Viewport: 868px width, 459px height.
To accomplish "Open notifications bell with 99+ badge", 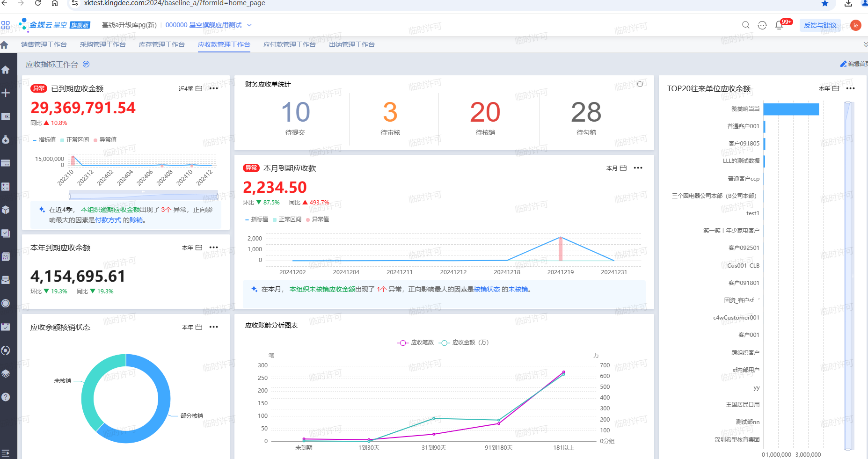I will pyautogui.click(x=780, y=25).
